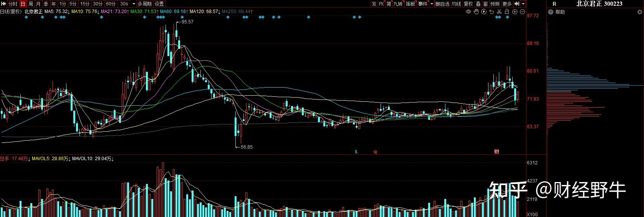Click the 设置 settings button

[159, 4]
